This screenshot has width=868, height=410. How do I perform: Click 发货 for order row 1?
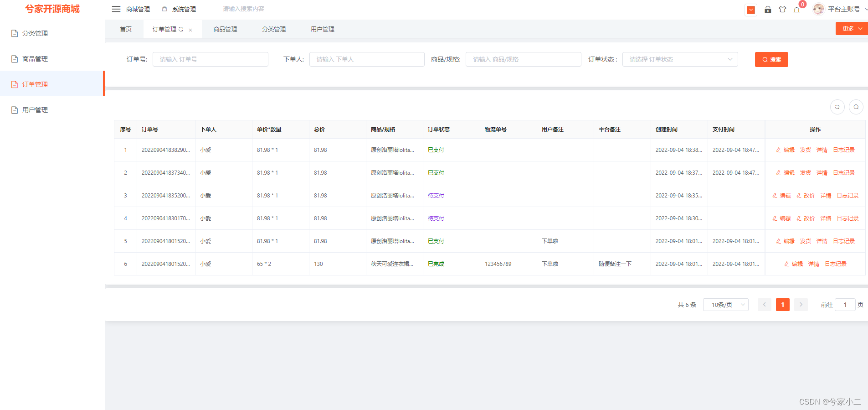pyautogui.click(x=806, y=150)
